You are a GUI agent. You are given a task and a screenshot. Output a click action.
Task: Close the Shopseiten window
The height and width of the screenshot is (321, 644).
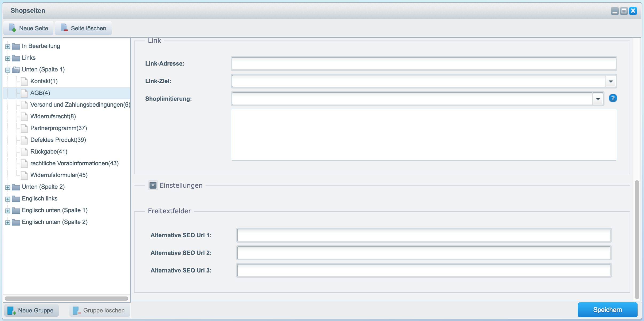tap(633, 11)
